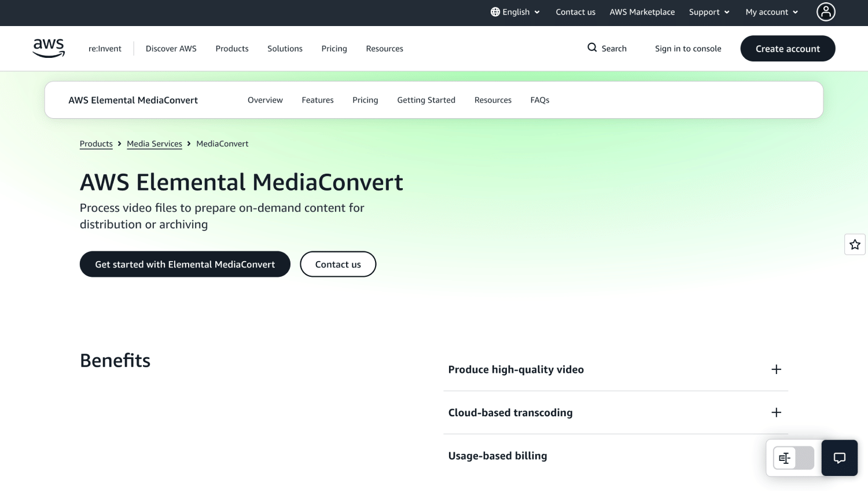
Task: Open the chat bubble button
Action: [840, 458]
